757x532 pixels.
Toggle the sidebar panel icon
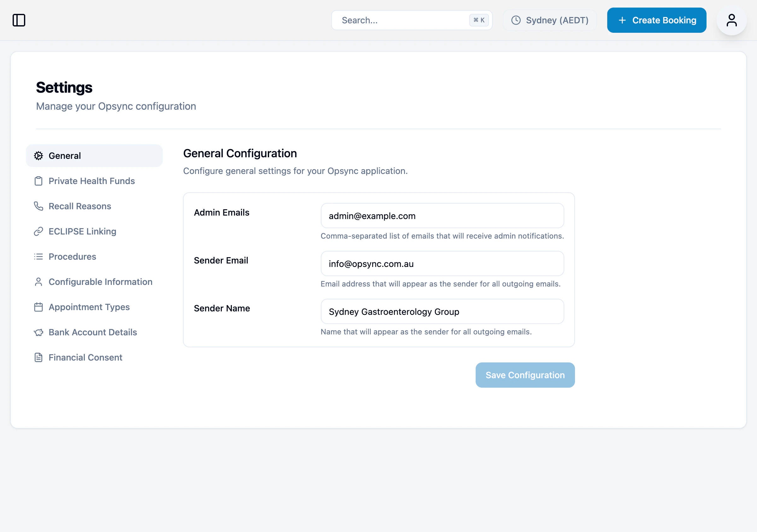[x=19, y=20]
